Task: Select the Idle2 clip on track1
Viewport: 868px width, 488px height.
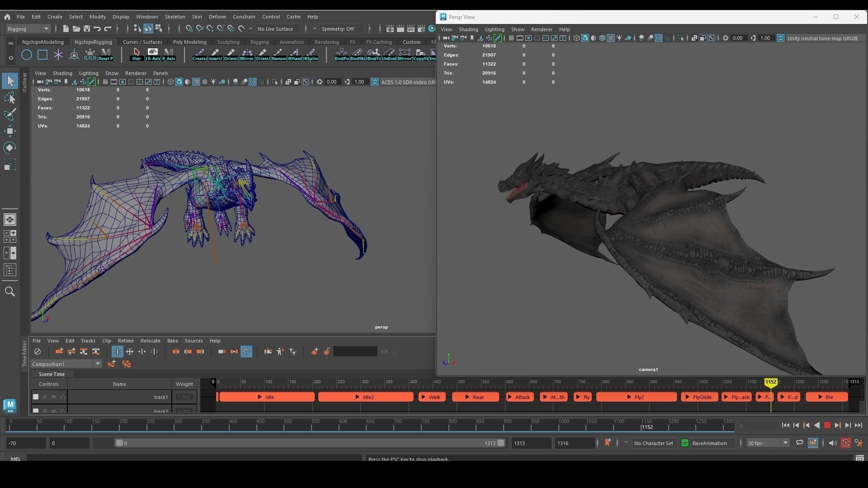Action: point(366,397)
